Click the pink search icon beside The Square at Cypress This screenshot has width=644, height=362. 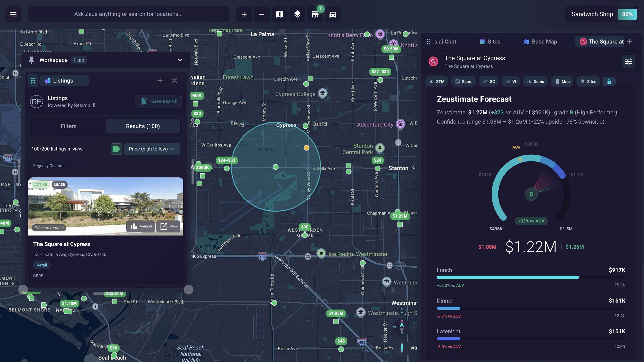[x=433, y=61]
